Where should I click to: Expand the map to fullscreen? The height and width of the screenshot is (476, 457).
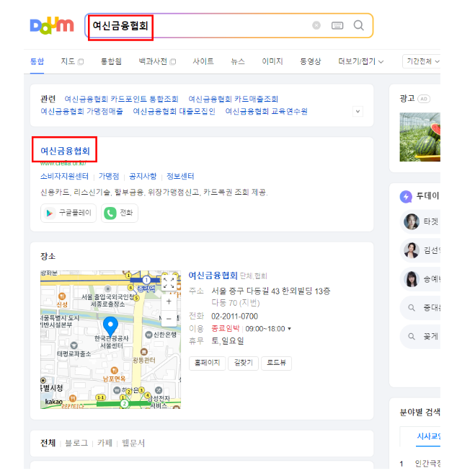(x=169, y=283)
